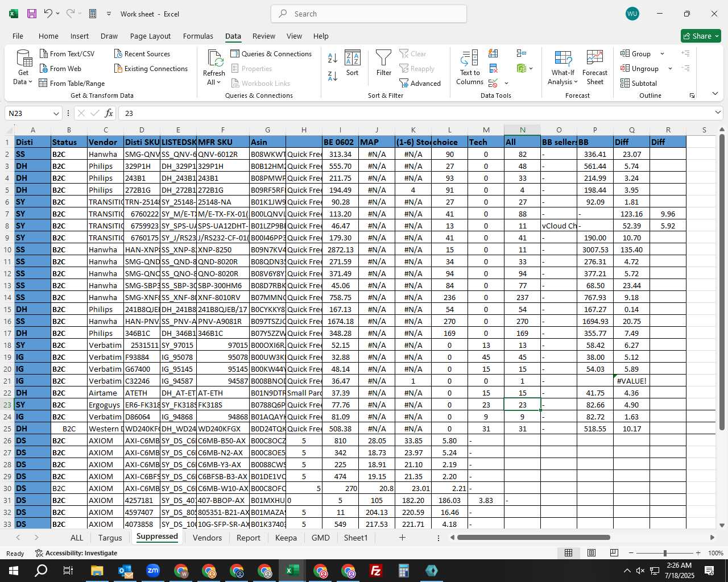The image size is (728, 582).
Task: Switch to the Review ribbon tab
Action: pyautogui.click(x=264, y=36)
